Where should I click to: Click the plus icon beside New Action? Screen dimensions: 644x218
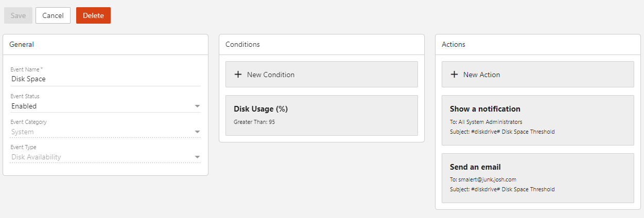click(x=454, y=75)
